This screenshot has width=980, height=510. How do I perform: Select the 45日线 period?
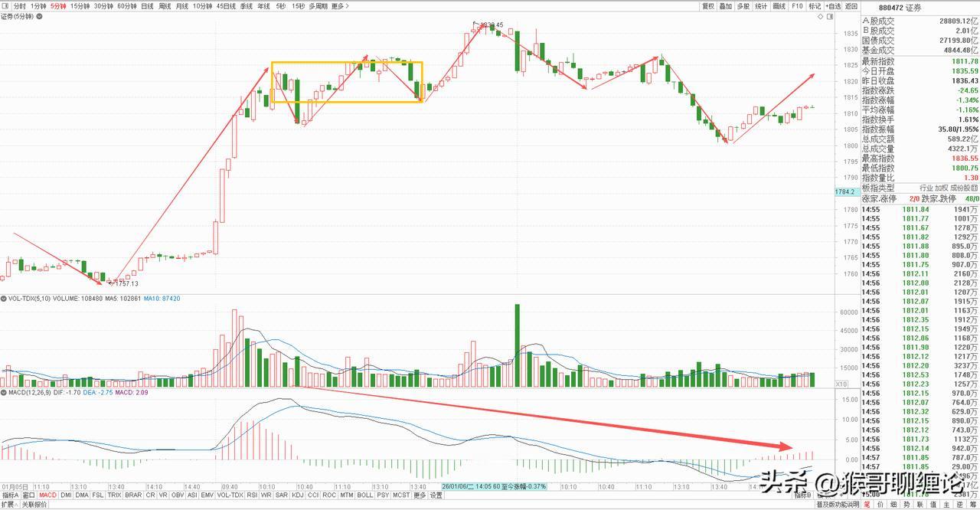pyautogui.click(x=226, y=5)
